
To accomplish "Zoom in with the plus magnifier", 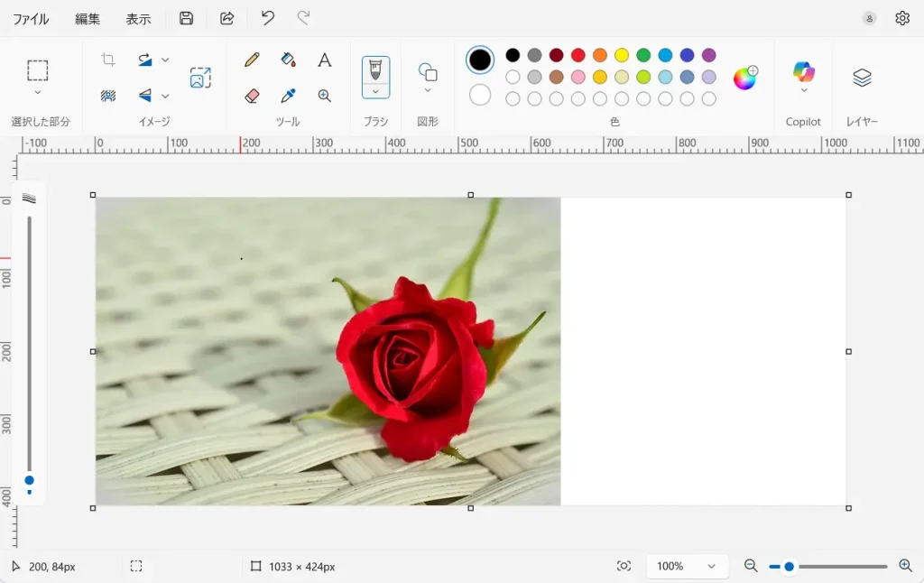I will click(x=906, y=566).
